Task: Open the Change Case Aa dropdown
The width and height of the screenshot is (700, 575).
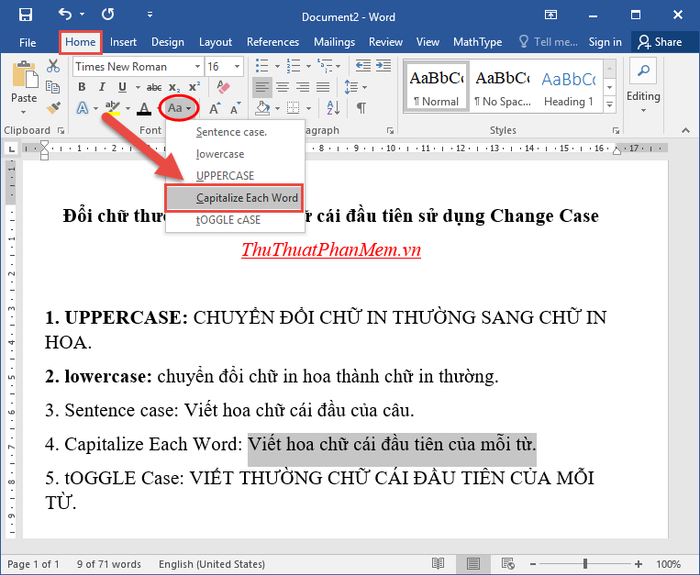Action: click(x=179, y=108)
